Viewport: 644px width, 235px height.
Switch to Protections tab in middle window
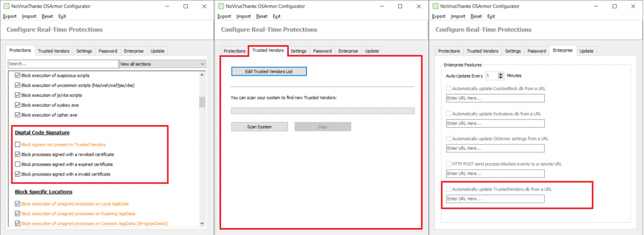click(x=235, y=51)
